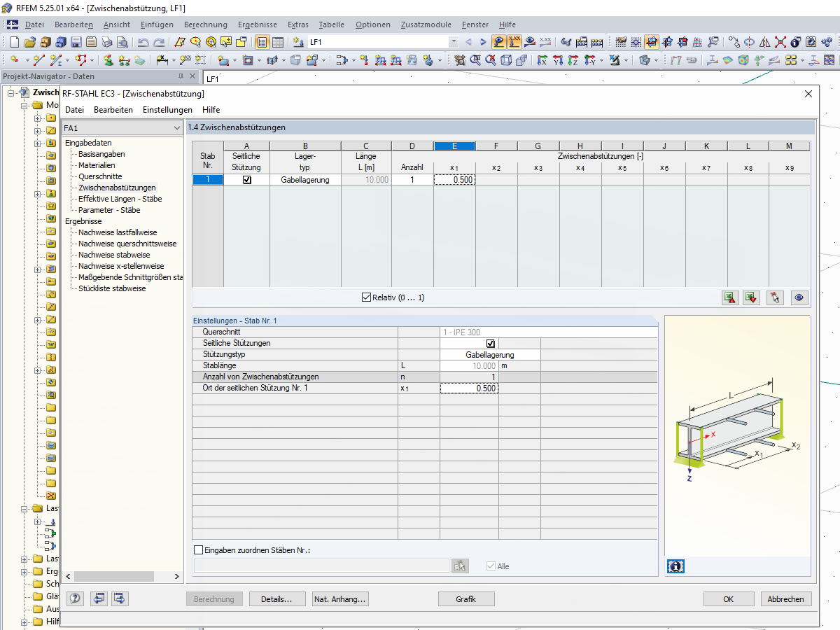Click the disabled member-pick icon beside the field
840x630 pixels.
click(460, 566)
